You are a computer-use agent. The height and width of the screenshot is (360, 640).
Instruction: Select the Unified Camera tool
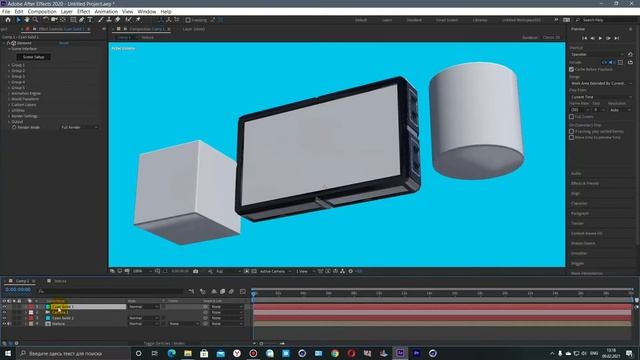[54, 20]
